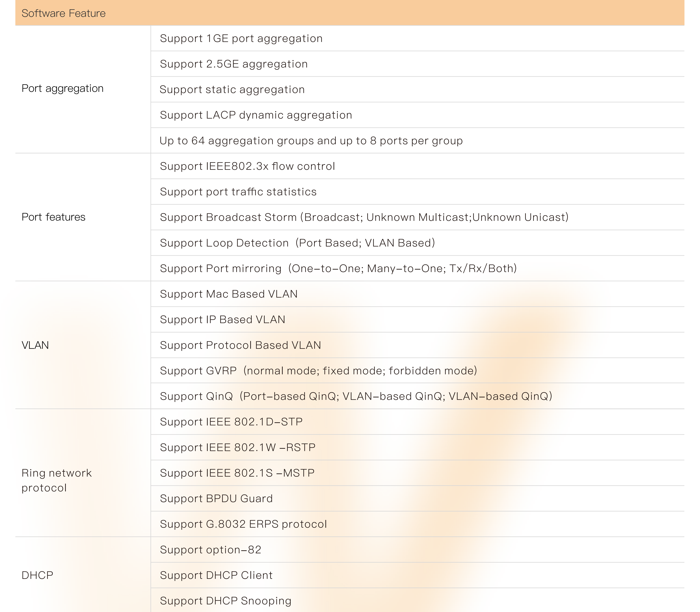Screen dimensions: 700x612
Task: Select the Broadcast Storm row
Action: pyautogui.click(x=364, y=217)
